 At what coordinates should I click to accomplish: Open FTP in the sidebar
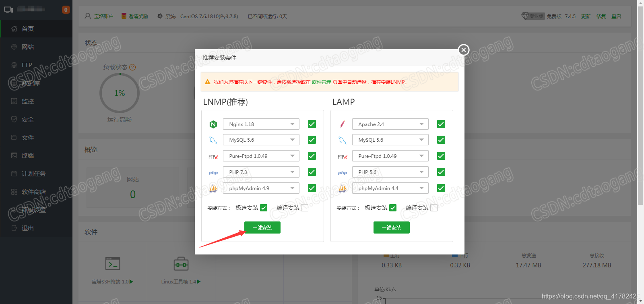36,65
